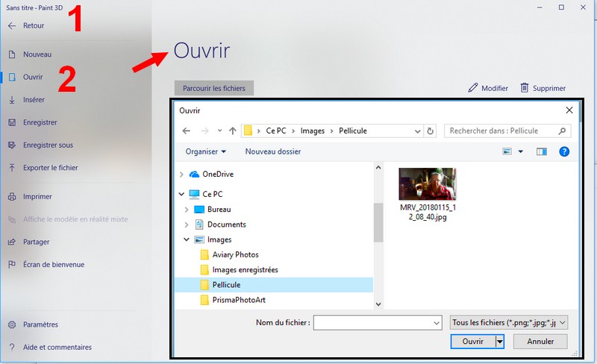Screen dimensions: 597x364
Task: Click the Imprimer printer icon
Action: 12,196
